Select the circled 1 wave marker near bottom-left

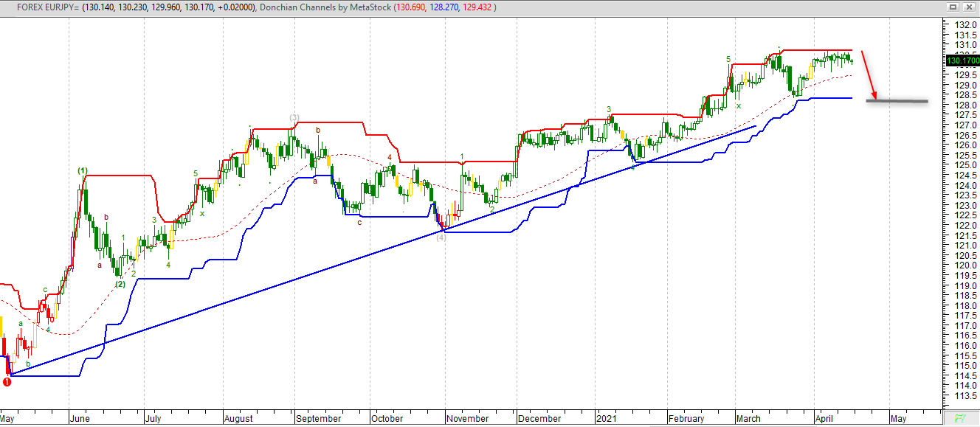(x=6, y=383)
